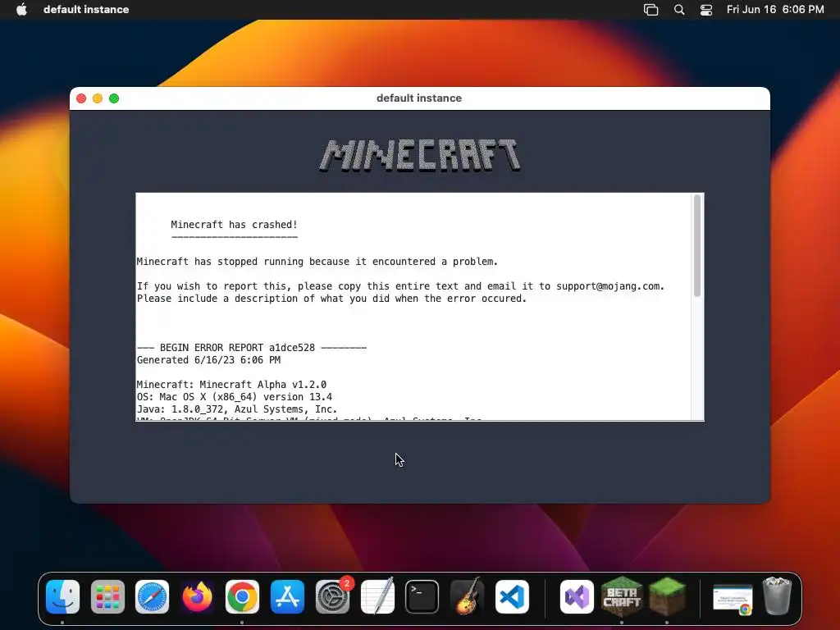
Task: Close the default instance window
Action: coord(81,98)
